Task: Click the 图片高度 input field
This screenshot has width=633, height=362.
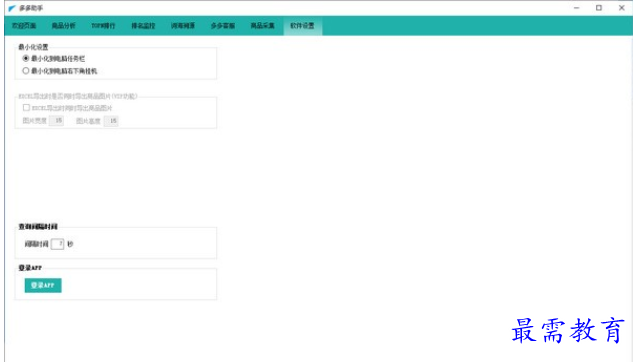Action: 111,121
